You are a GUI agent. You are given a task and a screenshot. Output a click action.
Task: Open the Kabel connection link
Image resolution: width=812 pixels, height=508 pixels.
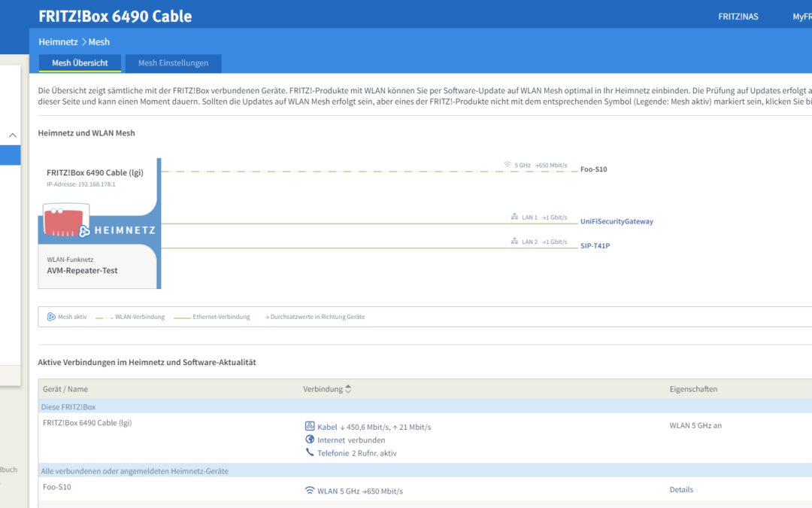click(x=327, y=427)
